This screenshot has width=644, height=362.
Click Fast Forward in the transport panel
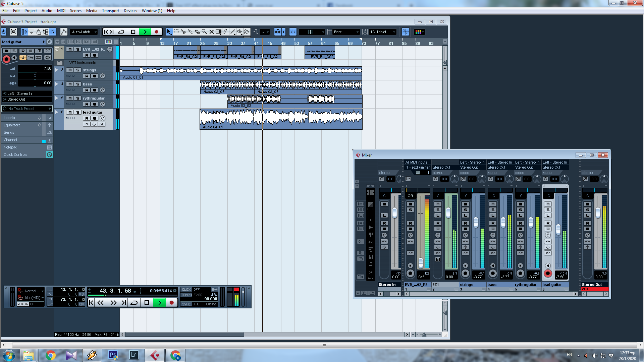coord(113,303)
